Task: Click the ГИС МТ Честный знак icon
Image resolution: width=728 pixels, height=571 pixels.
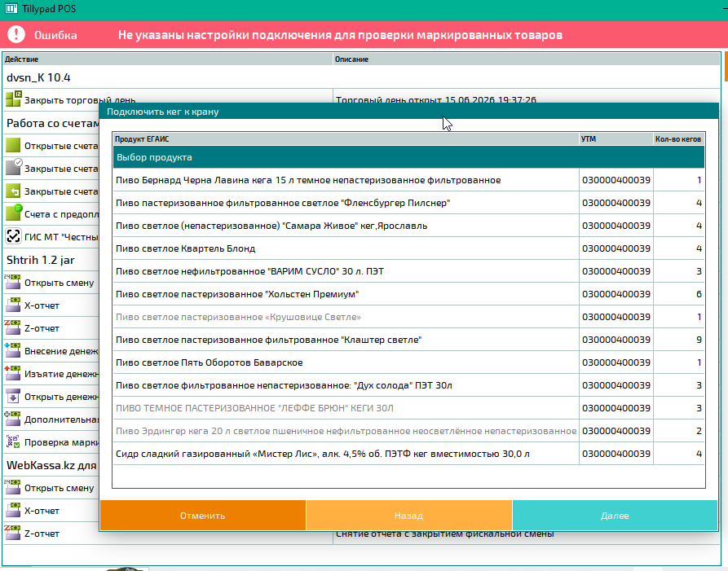Action: pos(13,236)
